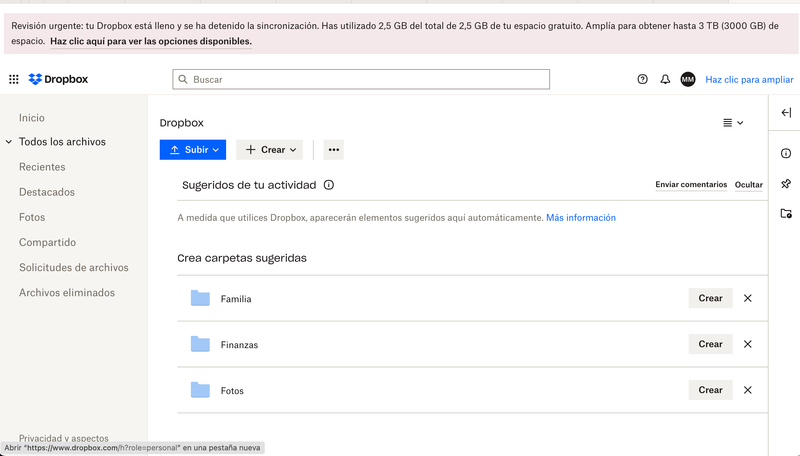Click the Crea carpetas sugeridas heading
The height and width of the screenshot is (456, 800).
(242, 258)
